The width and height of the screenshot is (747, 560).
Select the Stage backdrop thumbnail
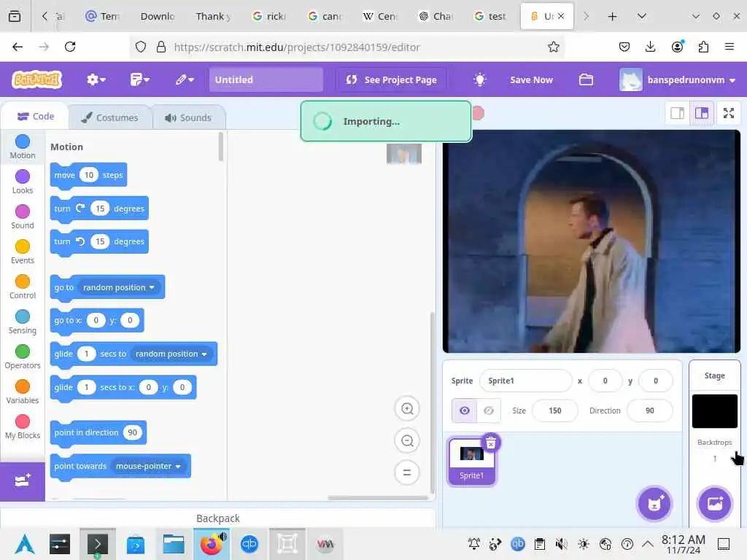coord(715,411)
